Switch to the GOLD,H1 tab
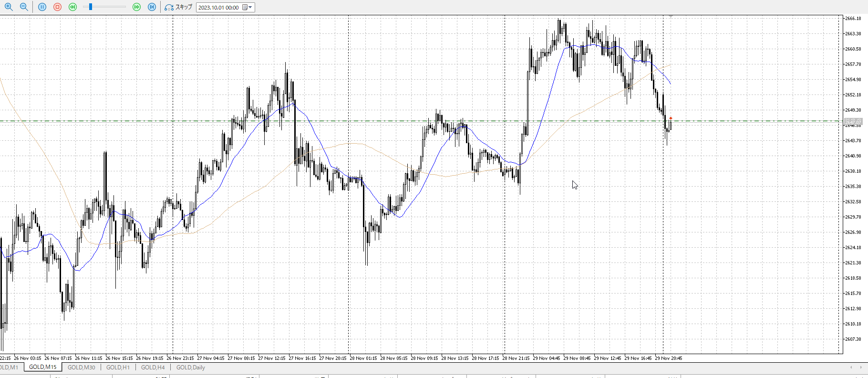This screenshot has width=868, height=378. [x=118, y=367]
